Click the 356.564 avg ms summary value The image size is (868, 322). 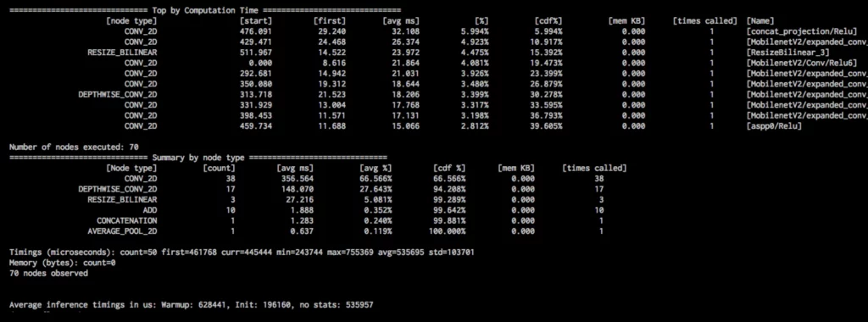tap(298, 179)
